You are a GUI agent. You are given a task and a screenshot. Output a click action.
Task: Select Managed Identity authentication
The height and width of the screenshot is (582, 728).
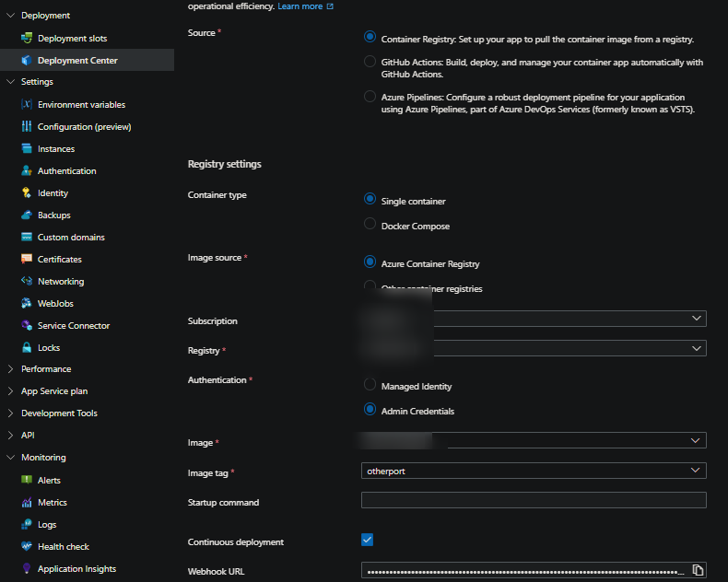point(370,384)
